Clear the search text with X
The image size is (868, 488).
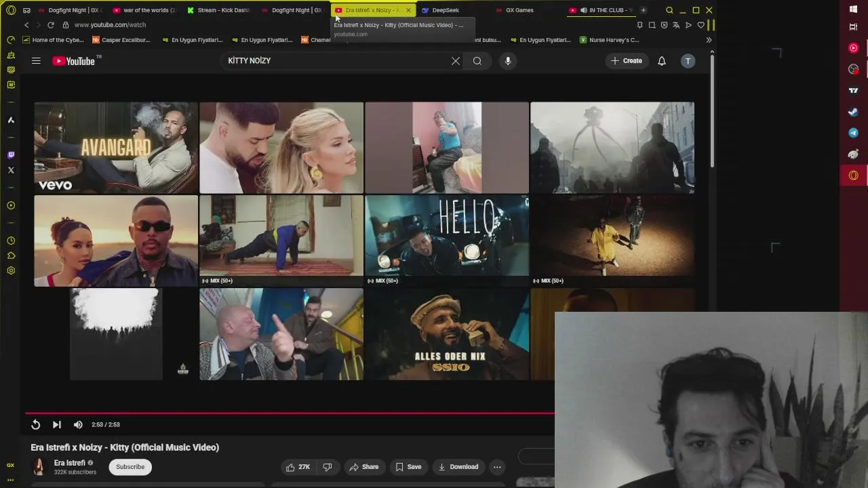(x=456, y=61)
